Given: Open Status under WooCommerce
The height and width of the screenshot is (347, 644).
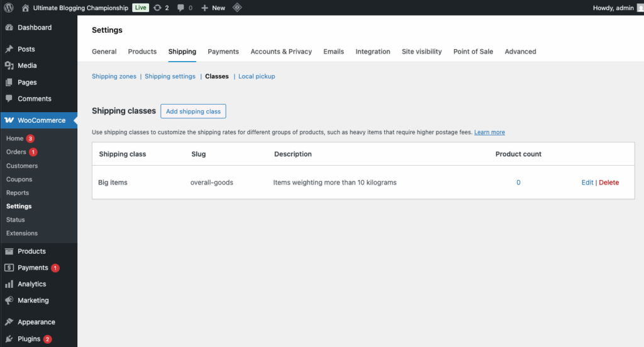Looking at the screenshot, I should 16,220.
